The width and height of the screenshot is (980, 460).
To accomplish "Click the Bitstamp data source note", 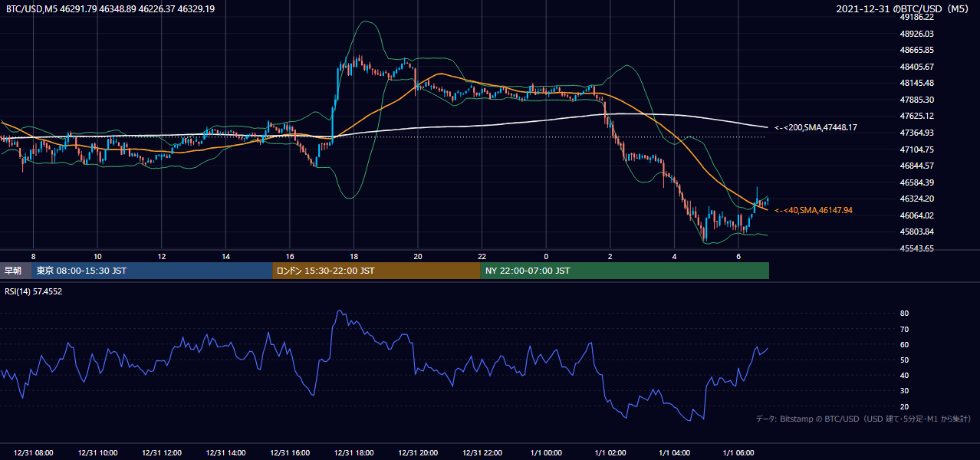I will pyautogui.click(x=863, y=419).
